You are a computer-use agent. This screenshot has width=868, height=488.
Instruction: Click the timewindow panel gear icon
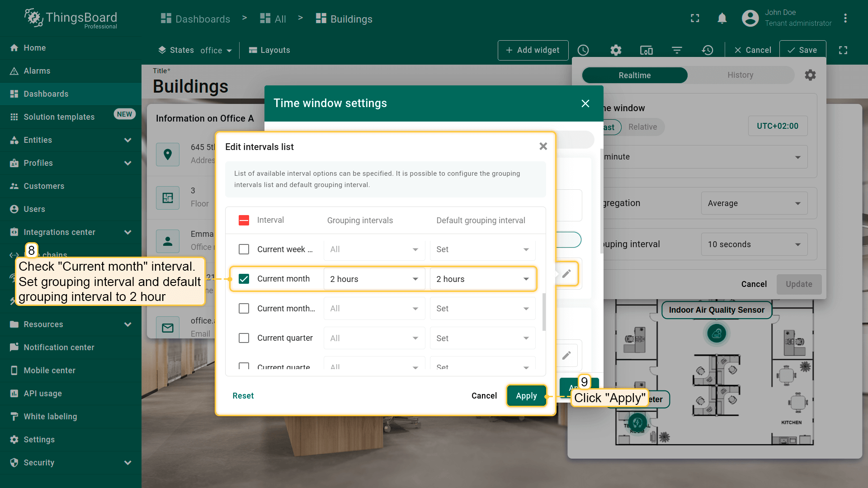click(x=810, y=75)
